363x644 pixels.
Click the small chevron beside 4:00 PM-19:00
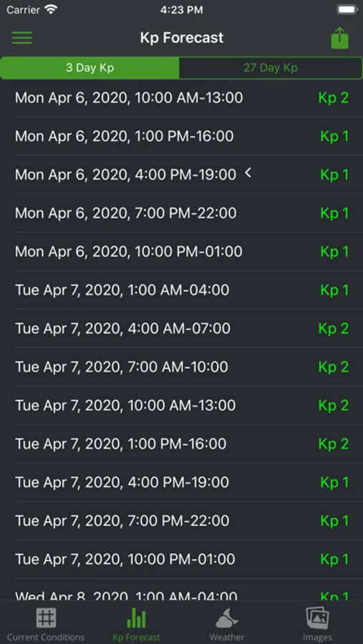(x=248, y=173)
